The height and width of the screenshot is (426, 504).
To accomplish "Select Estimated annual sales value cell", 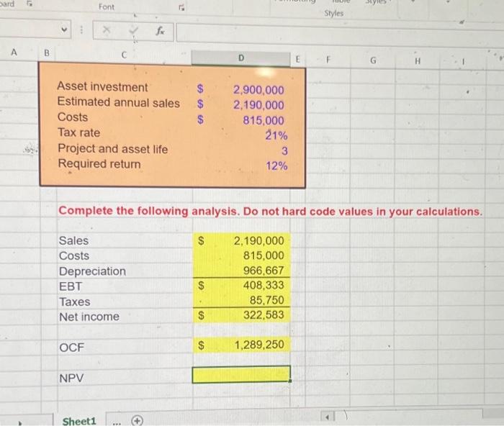I will pyautogui.click(x=258, y=105).
